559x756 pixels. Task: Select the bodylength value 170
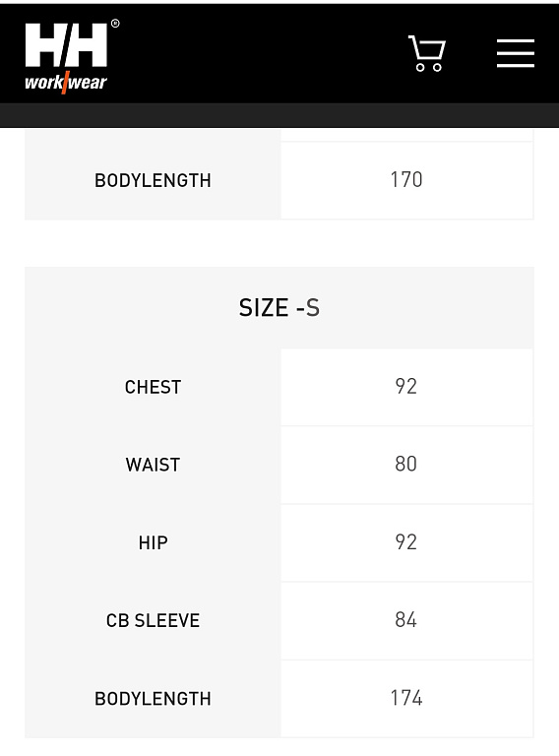406,180
